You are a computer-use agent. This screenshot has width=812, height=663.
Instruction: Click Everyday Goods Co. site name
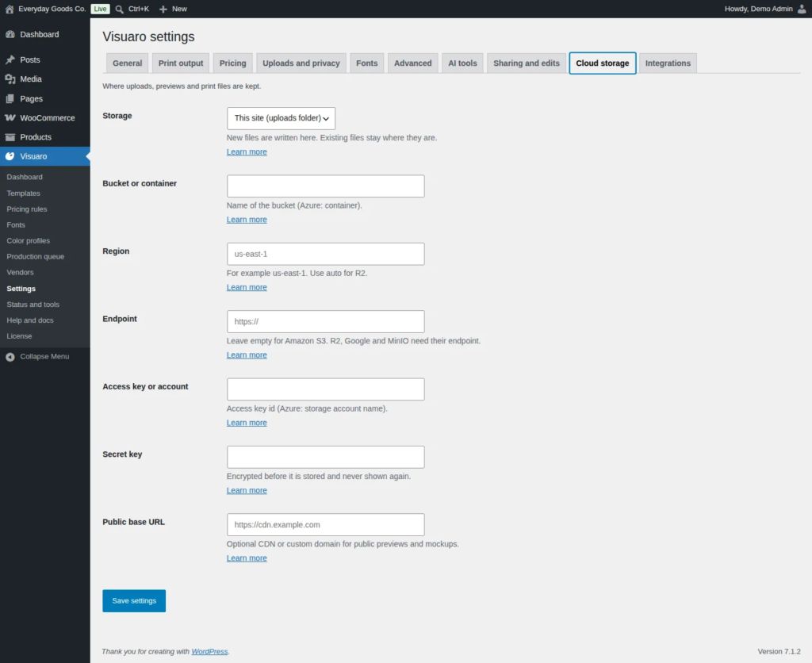point(52,9)
